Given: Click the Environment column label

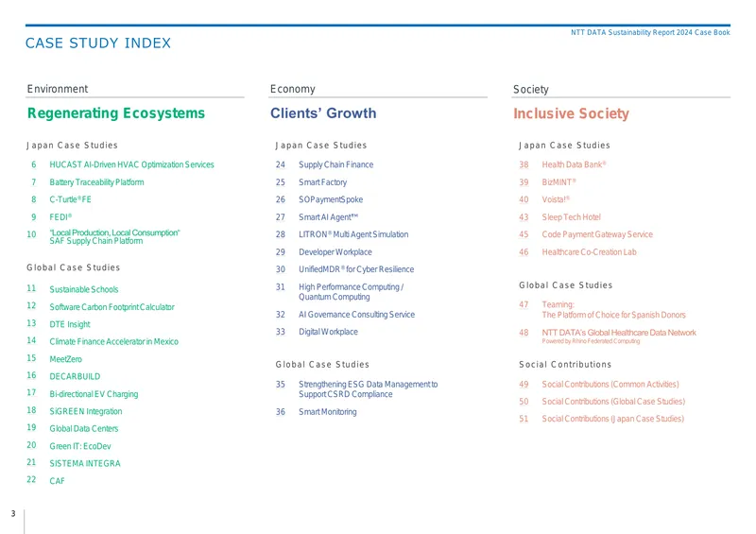Looking at the screenshot, I should [58, 89].
